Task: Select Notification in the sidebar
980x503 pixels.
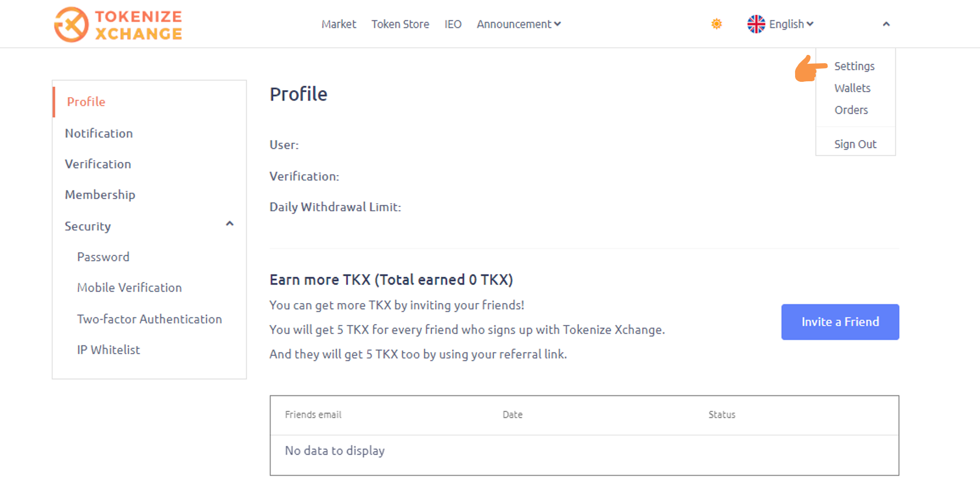Action: tap(99, 133)
